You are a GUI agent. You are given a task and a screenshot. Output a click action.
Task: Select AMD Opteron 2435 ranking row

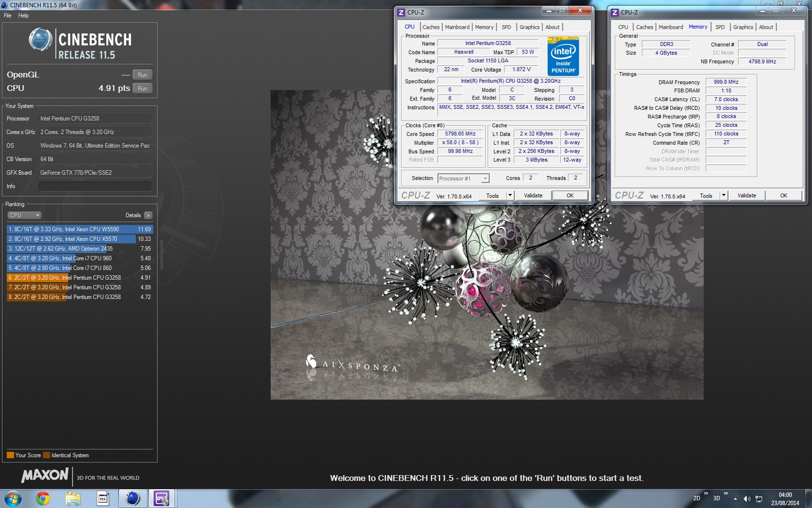pyautogui.click(x=80, y=249)
